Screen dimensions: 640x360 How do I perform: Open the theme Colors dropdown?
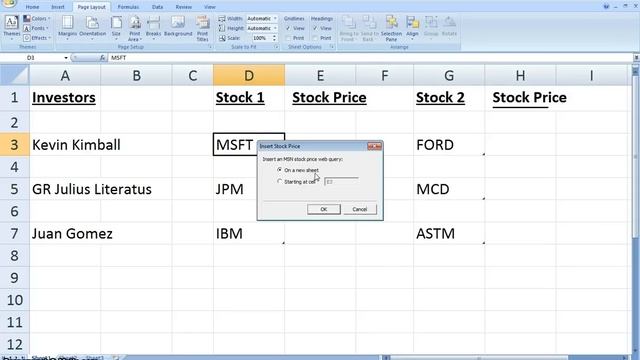pos(37,18)
